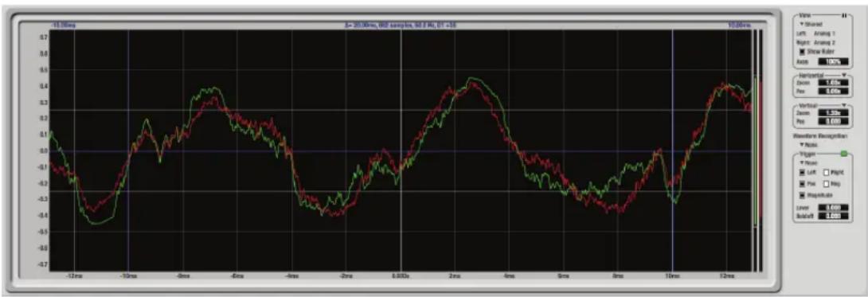The height and width of the screenshot is (297, 868).
Task: Toggle the green Trigger enable indicator
Action: [x=843, y=153]
